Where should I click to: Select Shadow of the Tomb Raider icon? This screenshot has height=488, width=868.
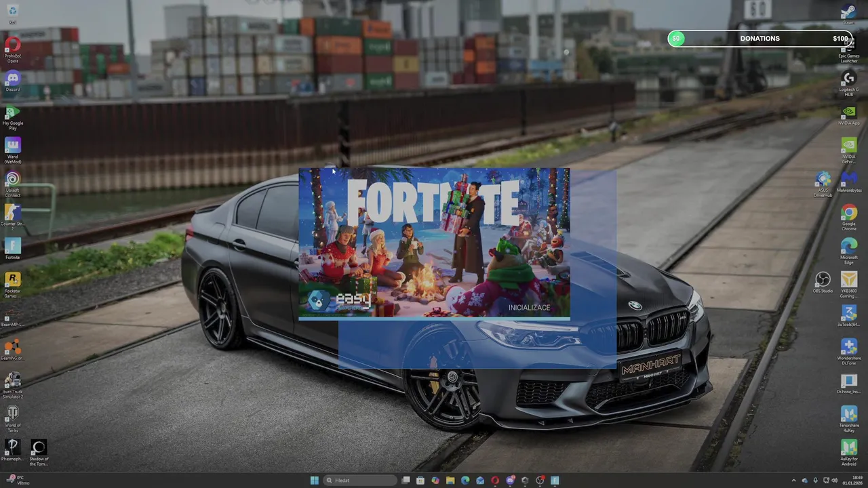click(39, 452)
